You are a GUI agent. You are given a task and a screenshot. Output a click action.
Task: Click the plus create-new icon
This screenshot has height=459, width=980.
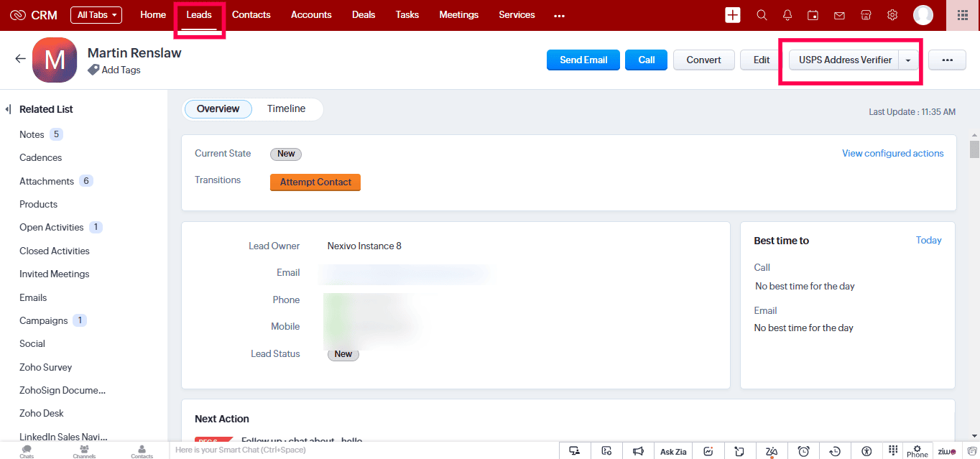(x=733, y=15)
